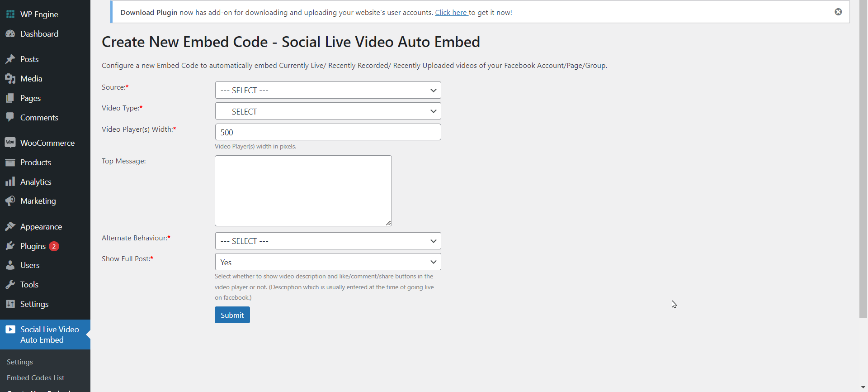Image resolution: width=868 pixels, height=392 pixels.
Task: Focus the Top Message text area
Action: click(303, 191)
